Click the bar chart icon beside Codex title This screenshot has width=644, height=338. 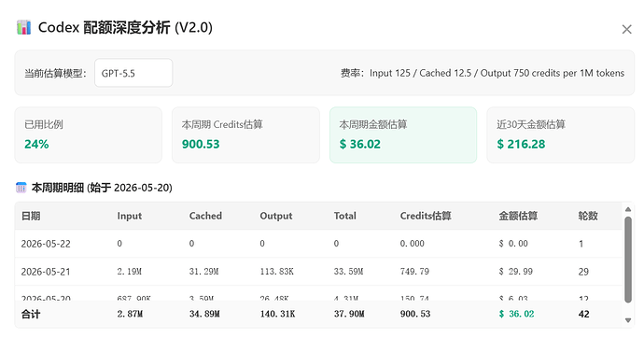(24, 27)
